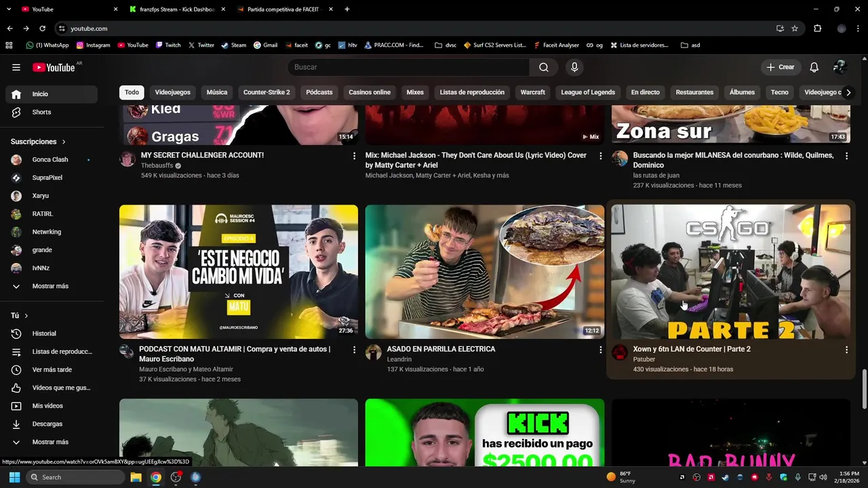Image resolution: width=868 pixels, height=488 pixels.
Task: Play the Xown y 6tn LAN Parte 2 thumbnail
Action: click(731, 272)
